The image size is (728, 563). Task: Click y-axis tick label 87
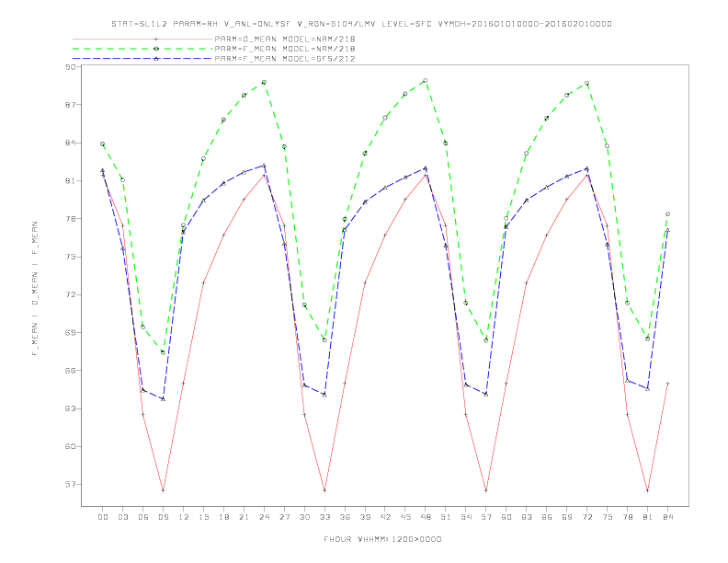click(x=70, y=105)
